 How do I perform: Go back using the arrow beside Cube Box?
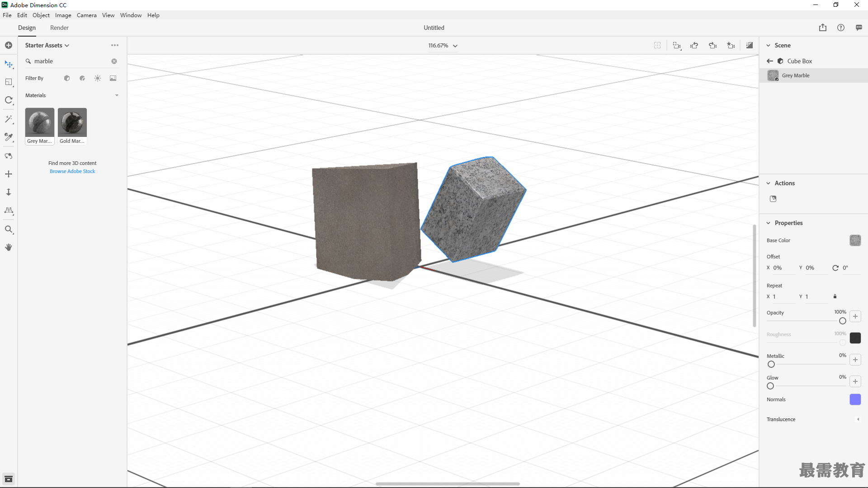(x=770, y=61)
